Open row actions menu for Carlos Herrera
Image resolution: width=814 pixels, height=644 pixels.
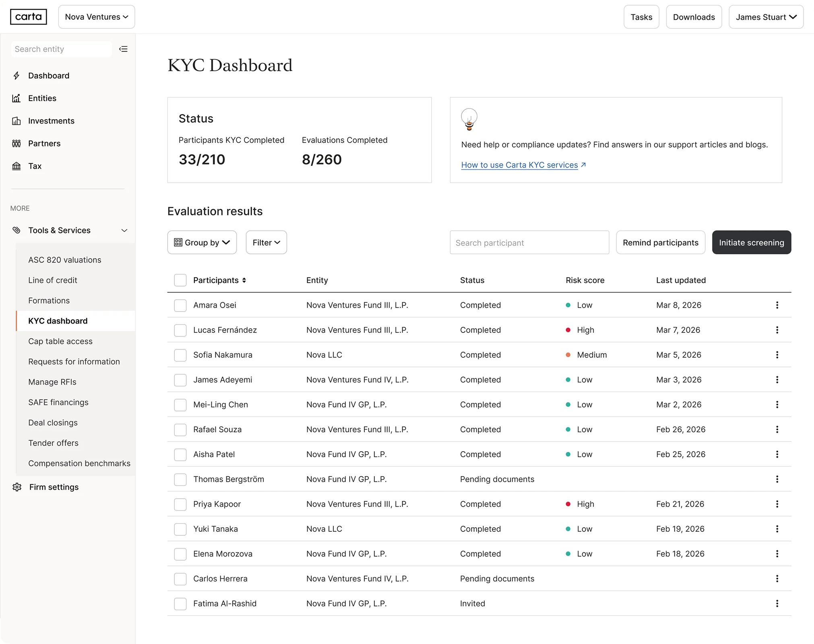777,579
